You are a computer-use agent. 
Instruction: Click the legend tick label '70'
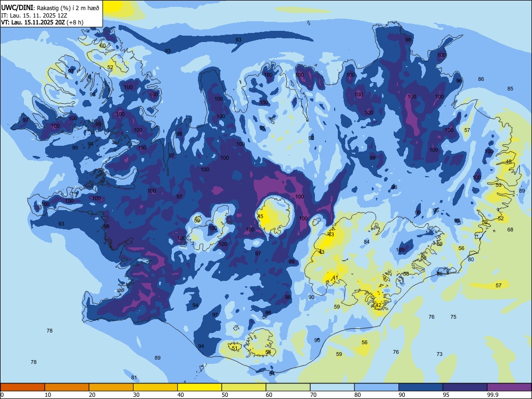tap(313, 395)
